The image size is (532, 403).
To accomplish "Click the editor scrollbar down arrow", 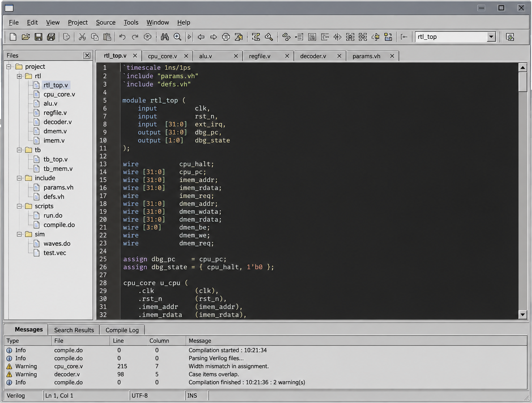I will tap(523, 315).
